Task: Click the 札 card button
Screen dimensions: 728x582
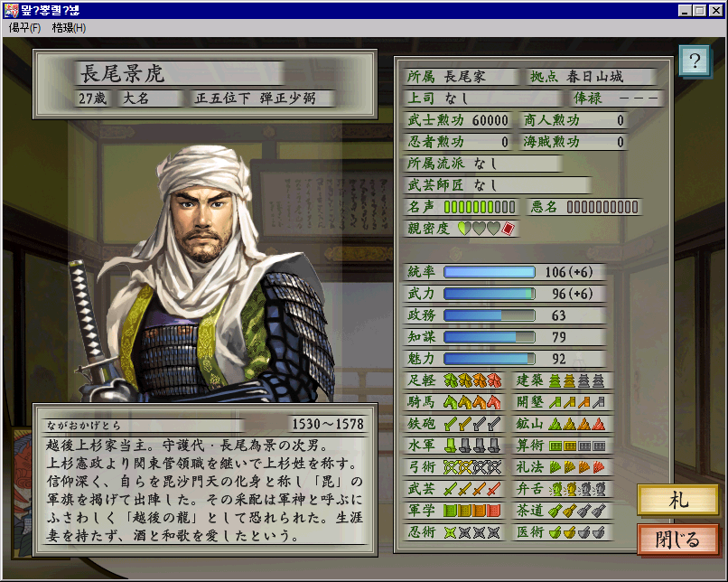Action: point(677,500)
